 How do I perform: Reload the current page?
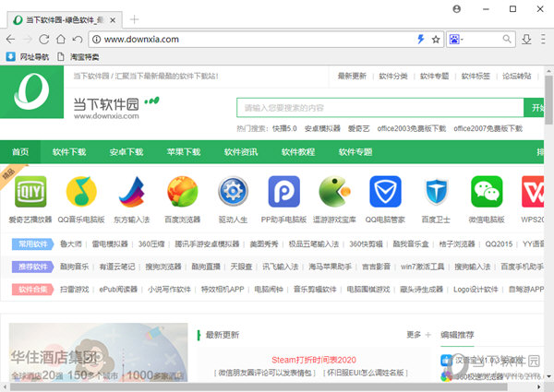43,39
